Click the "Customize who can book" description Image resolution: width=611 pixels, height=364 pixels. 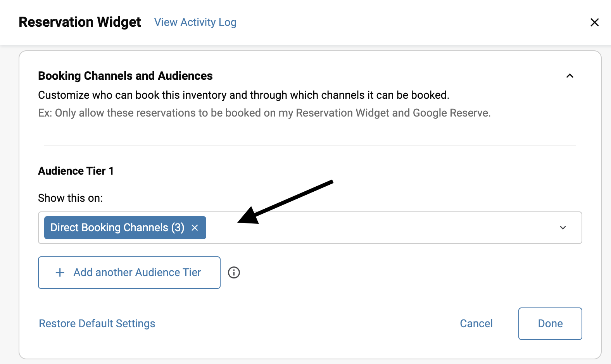(243, 95)
